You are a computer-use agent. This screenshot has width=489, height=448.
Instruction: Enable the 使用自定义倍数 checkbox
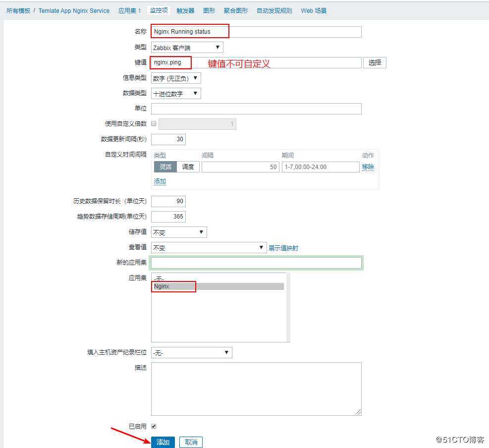[154, 123]
